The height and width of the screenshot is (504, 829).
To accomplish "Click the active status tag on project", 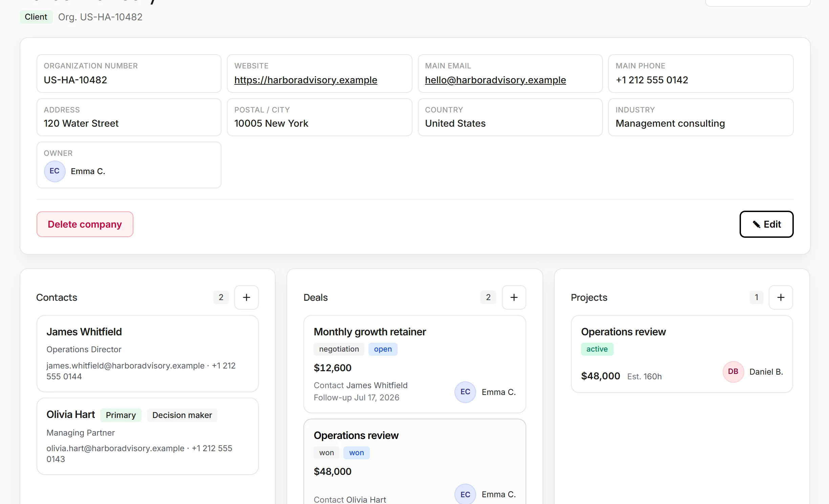I will pos(597,349).
